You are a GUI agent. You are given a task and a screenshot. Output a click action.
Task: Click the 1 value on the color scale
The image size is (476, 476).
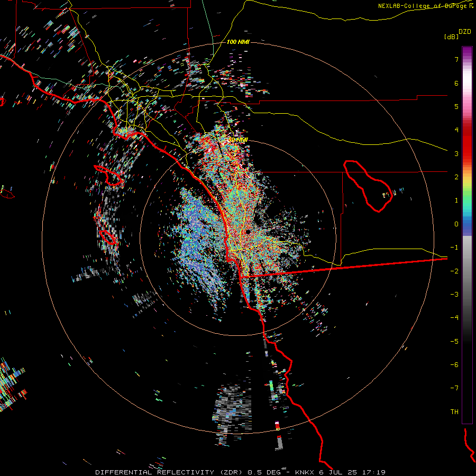pyautogui.click(x=456, y=200)
